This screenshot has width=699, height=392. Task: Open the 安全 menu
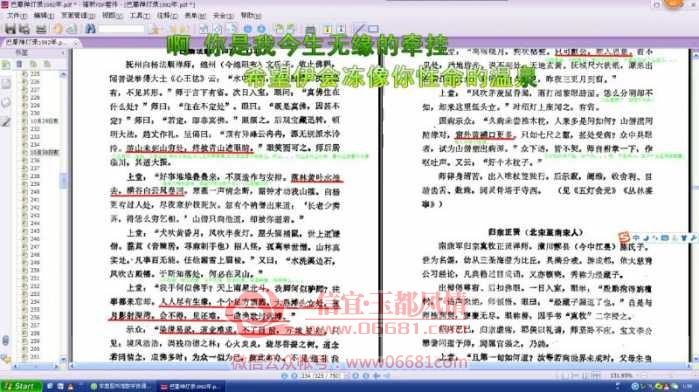pos(223,15)
